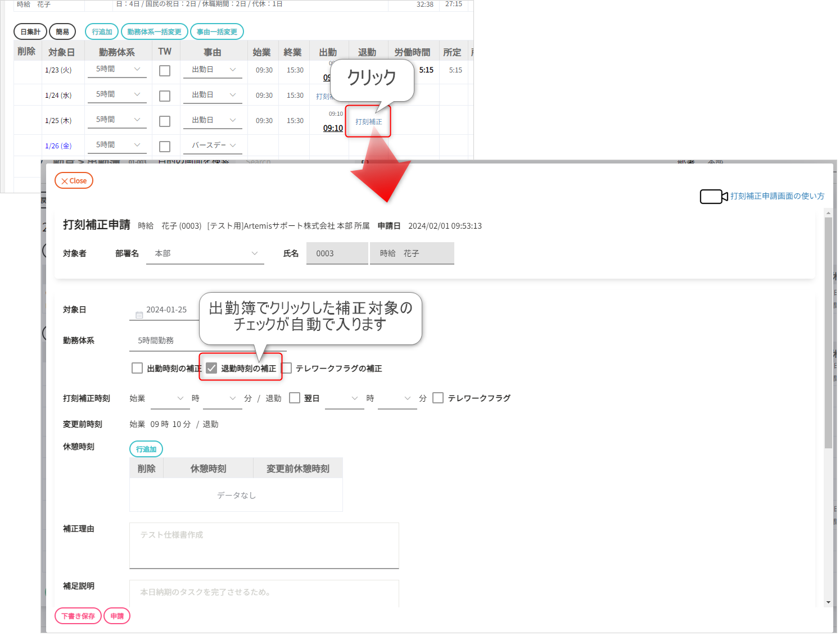The height and width of the screenshot is (636, 840).
Task: Open the calendar icon for 対象日
Action: point(139,315)
